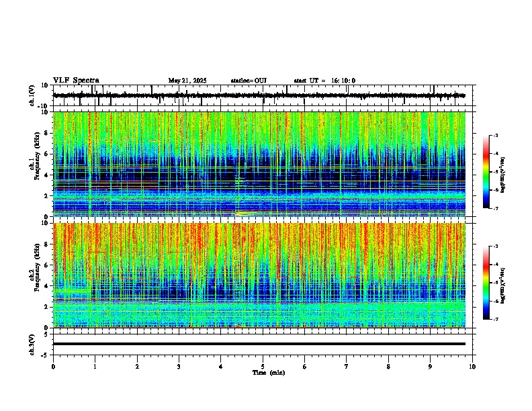The height and width of the screenshot is (411, 532).
Task: Click tick label 4 on Time axis
Action: click(x=221, y=367)
